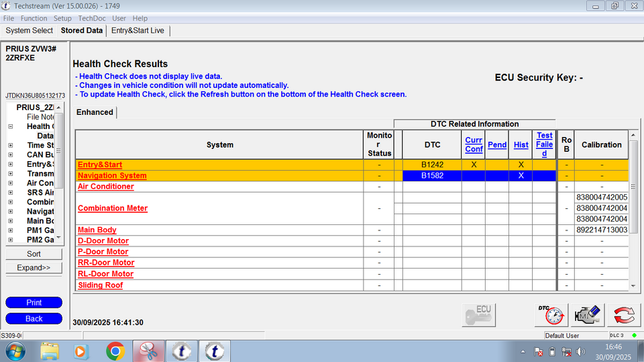Open Google Chrome from the taskbar
The image size is (644, 362).
tap(115, 351)
